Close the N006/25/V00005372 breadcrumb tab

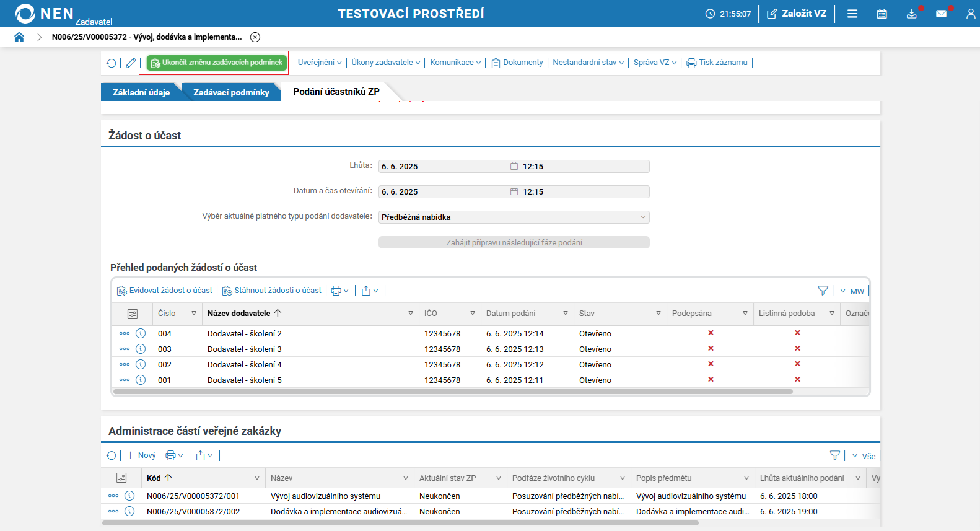coord(255,37)
